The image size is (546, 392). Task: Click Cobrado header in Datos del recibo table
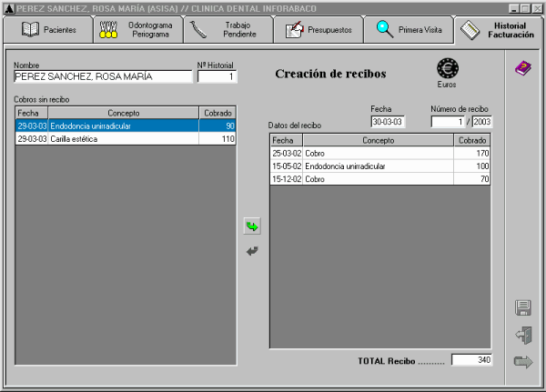[471, 140]
